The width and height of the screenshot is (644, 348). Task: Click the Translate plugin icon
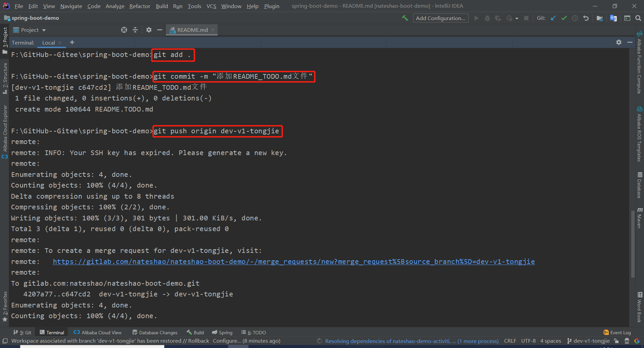point(613,18)
